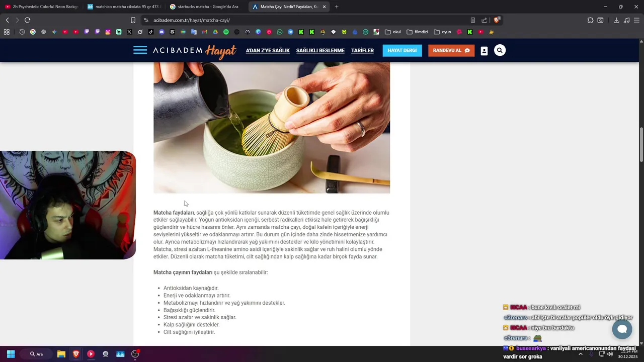Open A'DAN Z'YE SAĞLIK menu
644x362 pixels.
coord(268,50)
